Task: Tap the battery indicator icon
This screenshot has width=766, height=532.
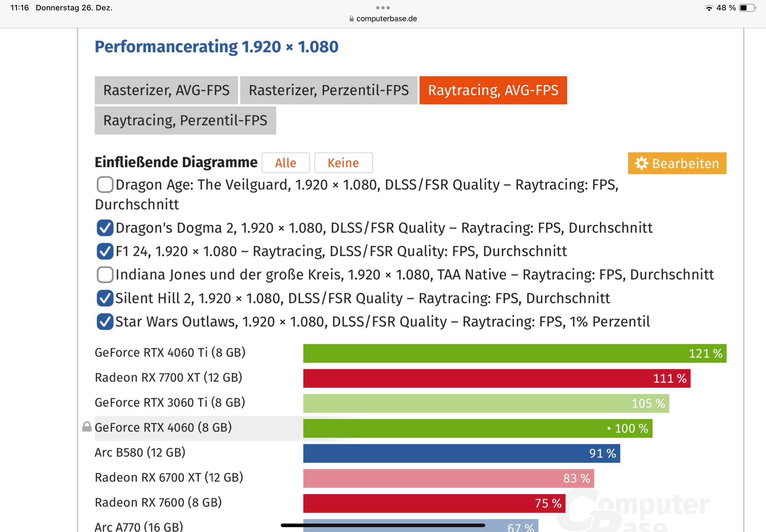Action: [747, 8]
